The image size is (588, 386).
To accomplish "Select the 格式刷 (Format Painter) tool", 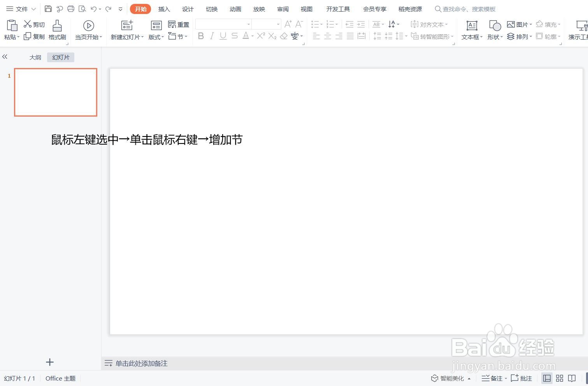I will [56, 29].
